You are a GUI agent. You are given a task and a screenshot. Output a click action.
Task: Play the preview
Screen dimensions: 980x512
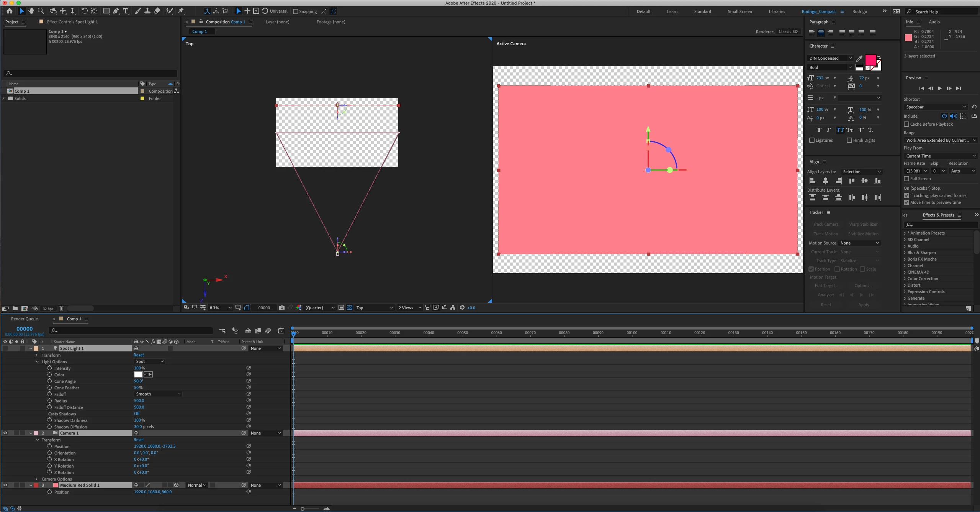940,89
